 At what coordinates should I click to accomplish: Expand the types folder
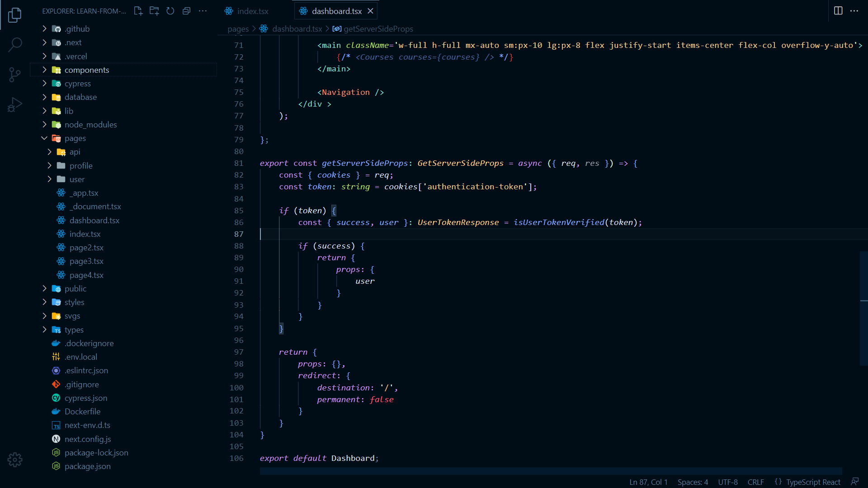123,330
